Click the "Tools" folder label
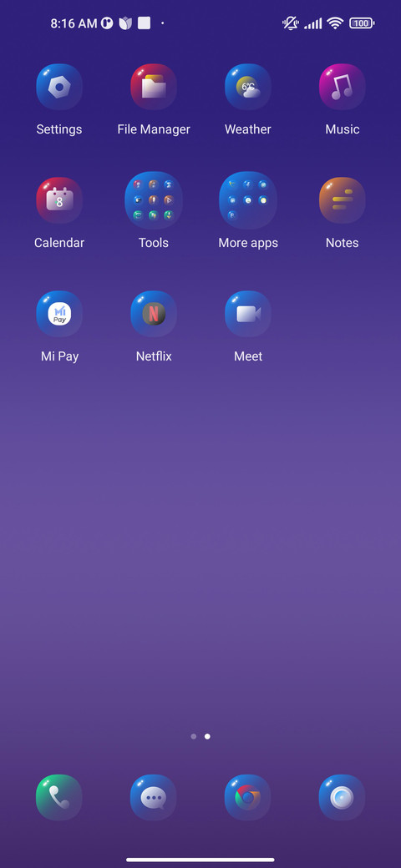 (x=154, y=243)
